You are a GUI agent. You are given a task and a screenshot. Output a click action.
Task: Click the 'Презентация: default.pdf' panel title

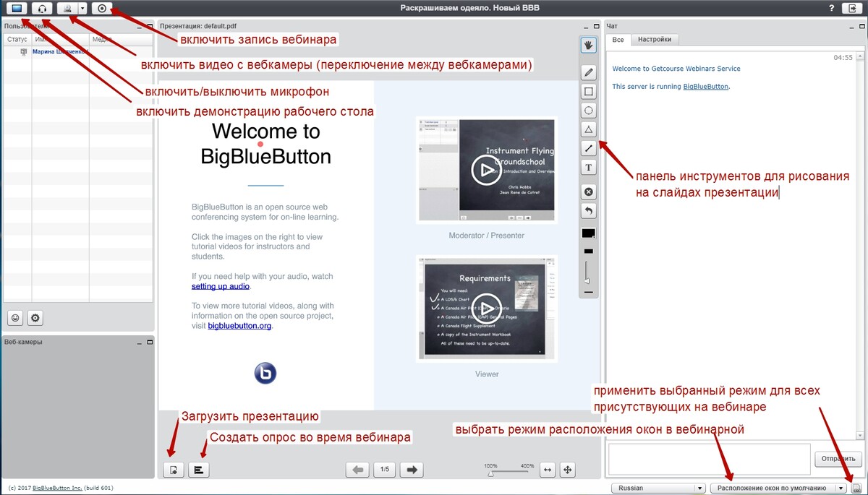pos(199,25)
